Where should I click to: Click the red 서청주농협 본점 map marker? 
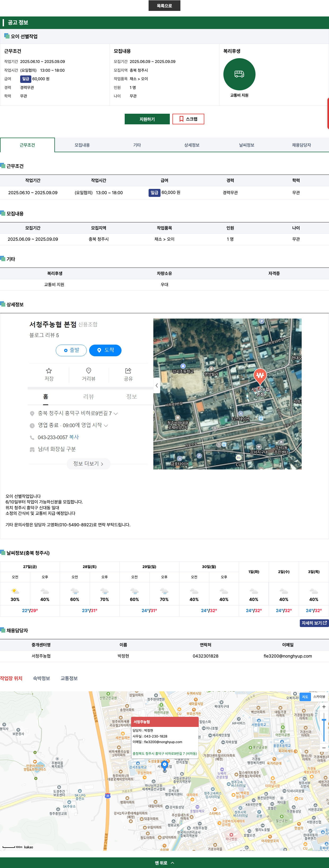tap(260, 377)
